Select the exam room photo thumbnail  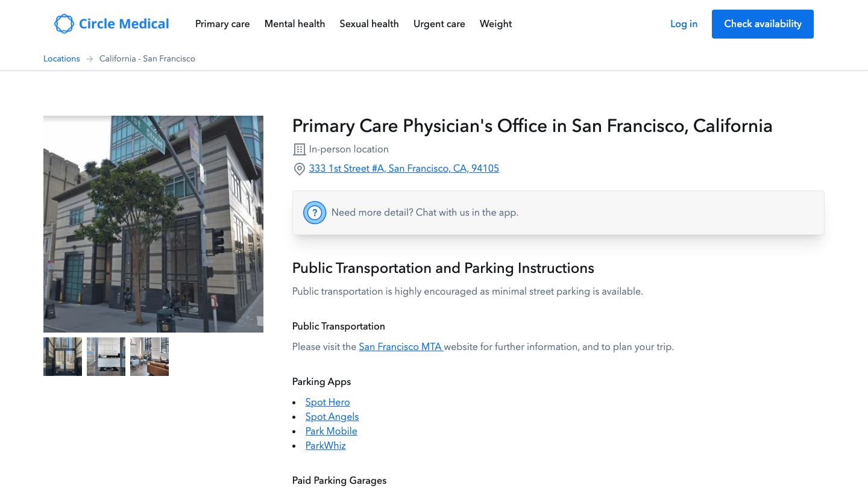point(105,356)
